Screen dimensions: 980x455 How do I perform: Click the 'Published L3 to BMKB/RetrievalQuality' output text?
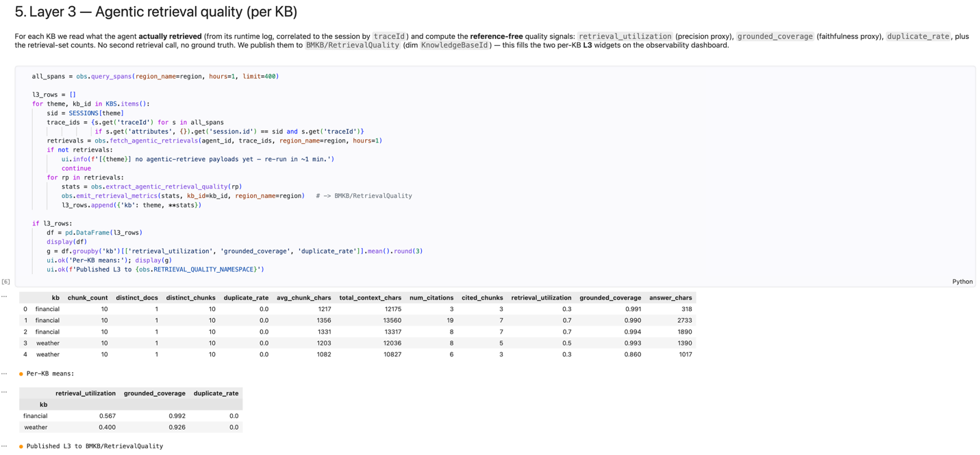tap(95, 446)
